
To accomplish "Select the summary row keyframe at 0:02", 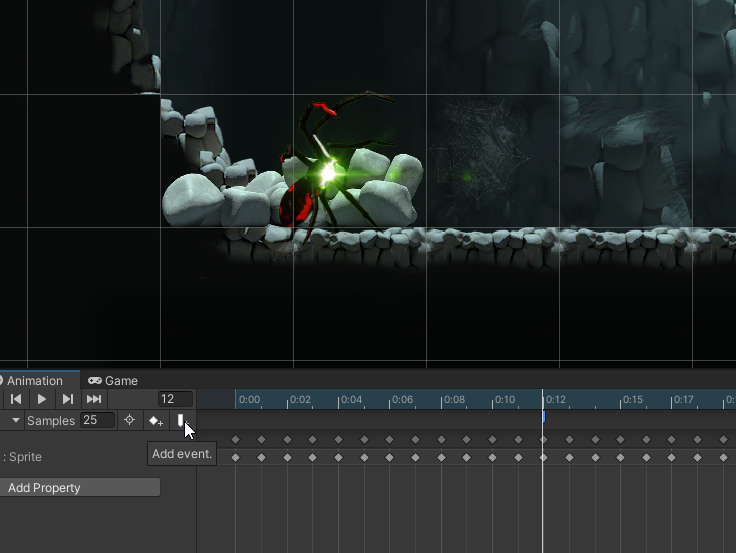I will [287, 440].
